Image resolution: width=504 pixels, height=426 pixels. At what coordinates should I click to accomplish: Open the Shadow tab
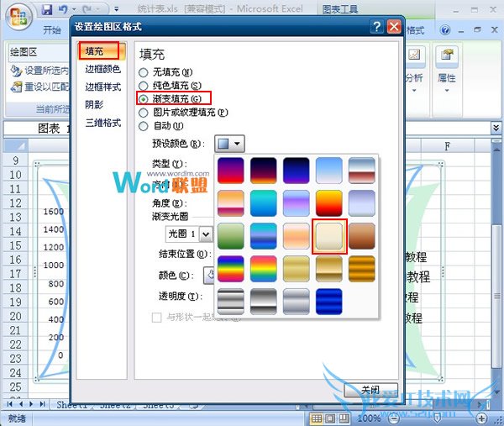click(94, 104)
